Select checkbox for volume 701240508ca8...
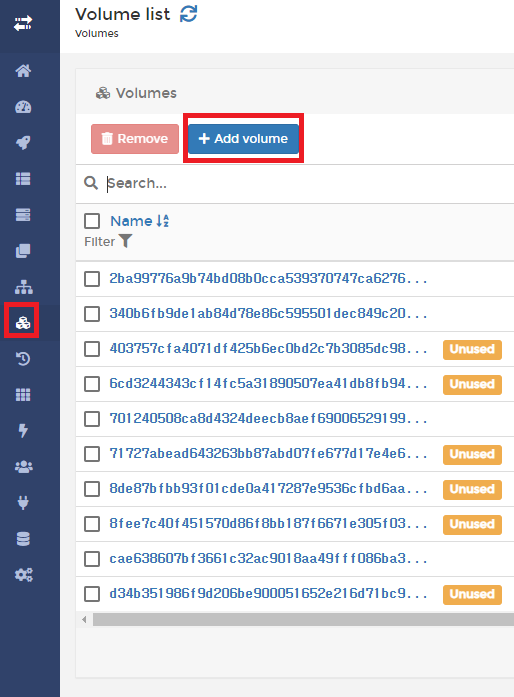514x697 pixels. pyautogui.click(x=92, y=419)
